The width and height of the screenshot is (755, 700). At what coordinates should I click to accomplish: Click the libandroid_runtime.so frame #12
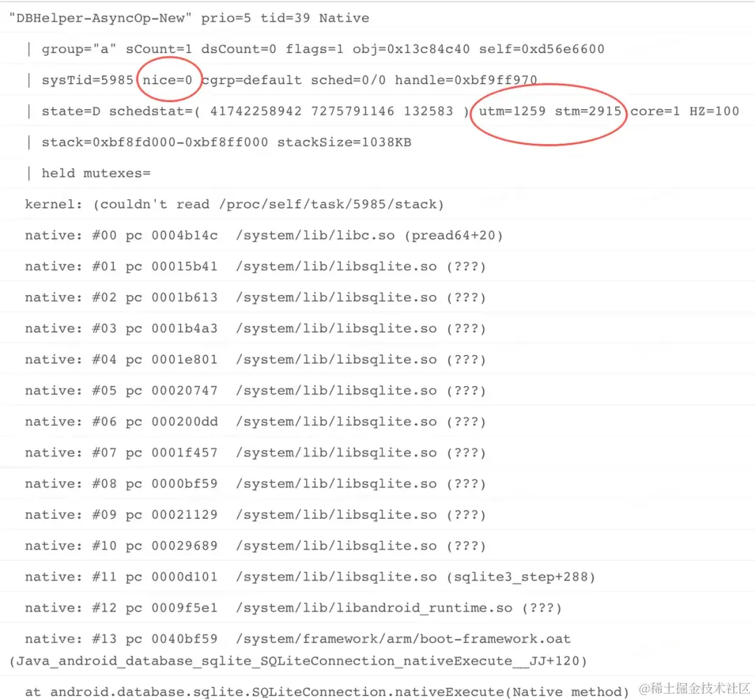pyautogui.click(x=293, y=608)
